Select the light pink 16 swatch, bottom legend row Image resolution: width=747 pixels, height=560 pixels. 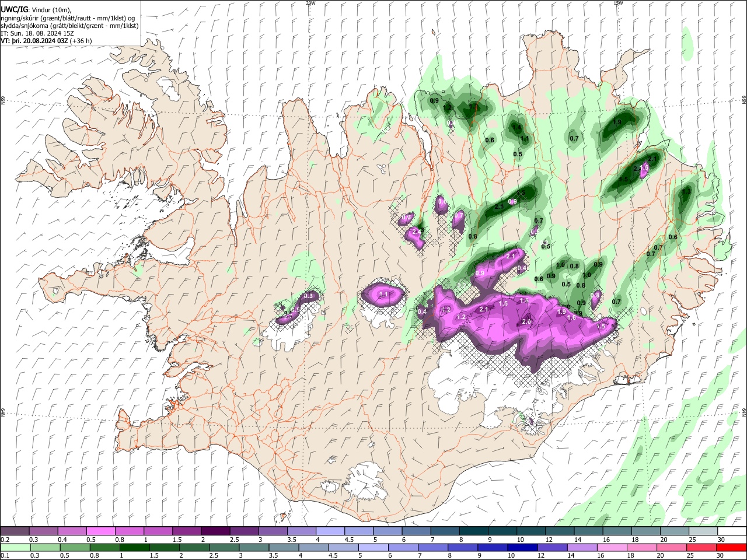[x=612, y=547]
